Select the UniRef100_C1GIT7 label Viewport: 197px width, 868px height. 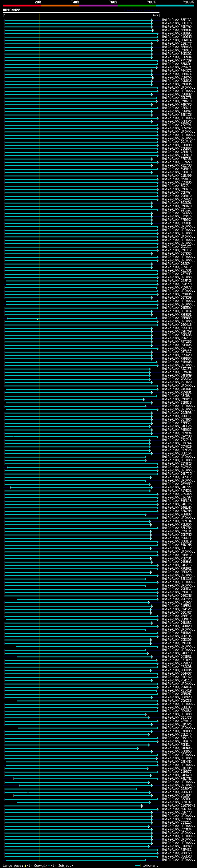177,43
